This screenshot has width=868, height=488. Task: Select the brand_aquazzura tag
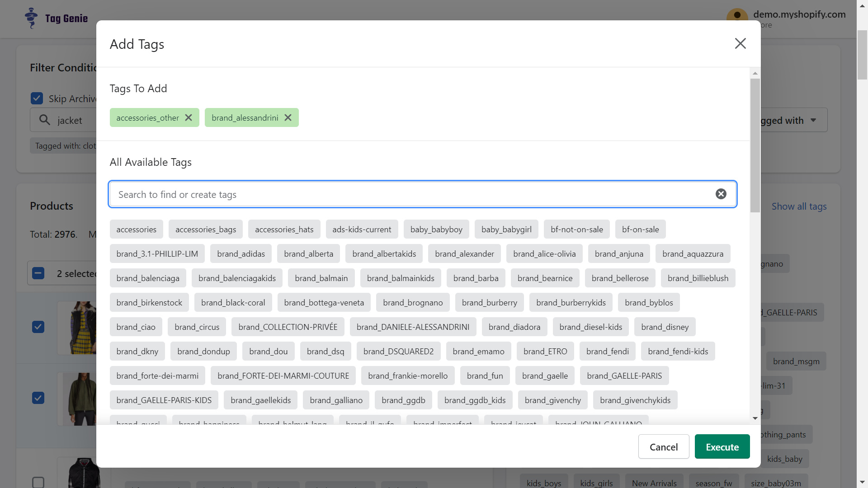click(x=693, y=253)
